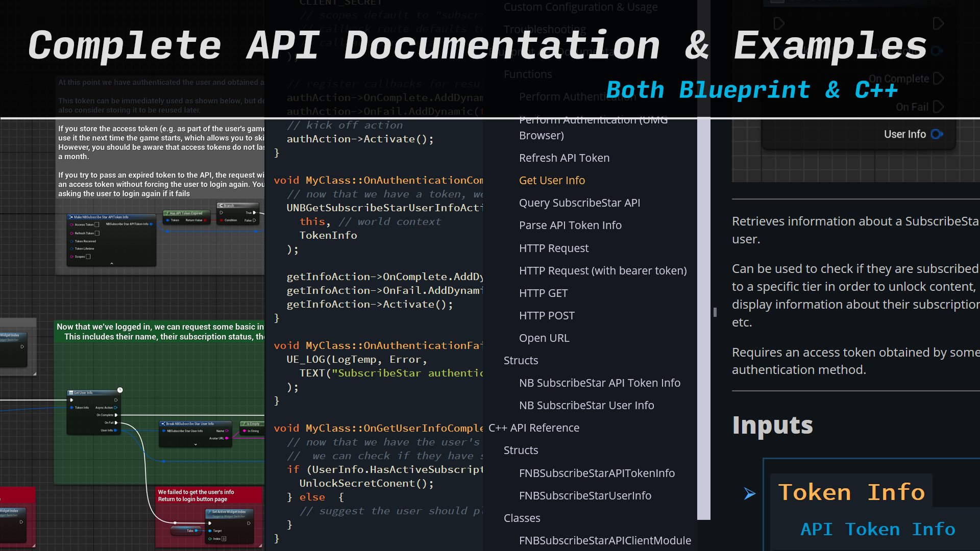980x551 pixels.
Task: Click the exec input pin on Set Active Widget Index
Action: coord(210,523)
